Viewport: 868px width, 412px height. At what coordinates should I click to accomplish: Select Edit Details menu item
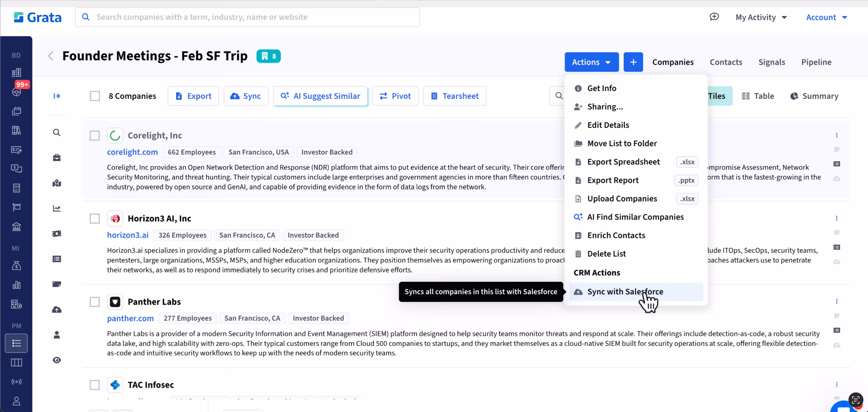pyautogui.click(x=636, y=125)
